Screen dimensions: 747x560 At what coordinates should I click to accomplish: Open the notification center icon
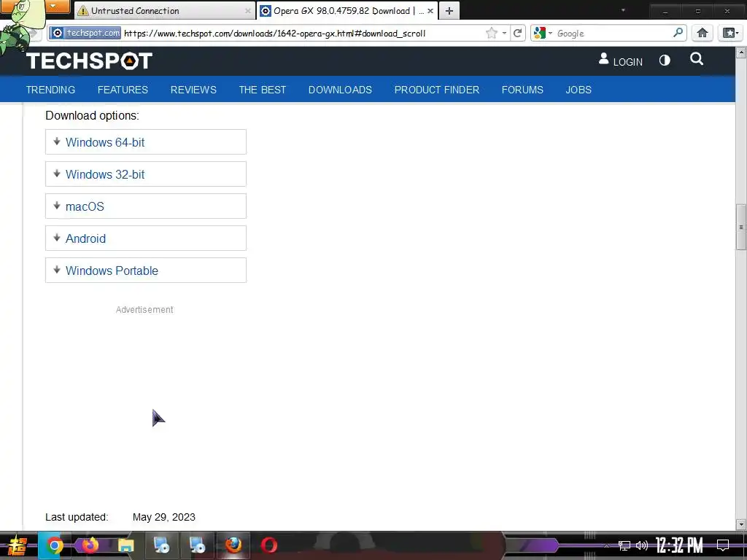(723, 545)
